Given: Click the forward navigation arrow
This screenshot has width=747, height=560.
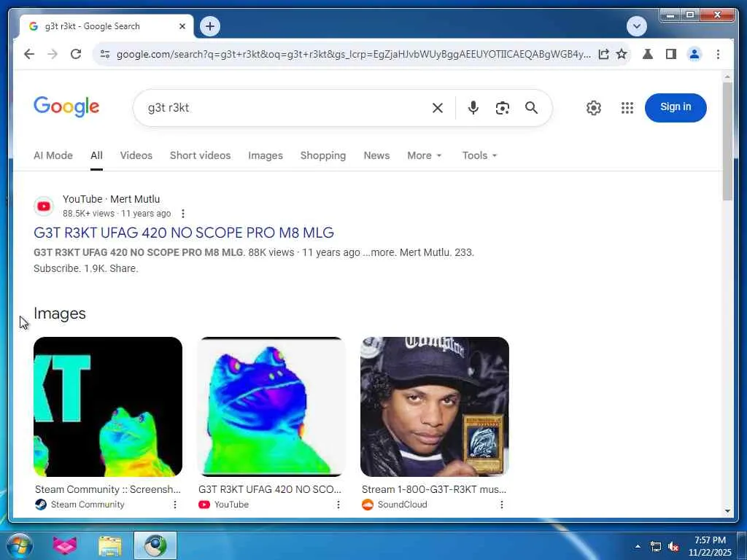Looking at the screenshot, I should [x=53, y=54].
